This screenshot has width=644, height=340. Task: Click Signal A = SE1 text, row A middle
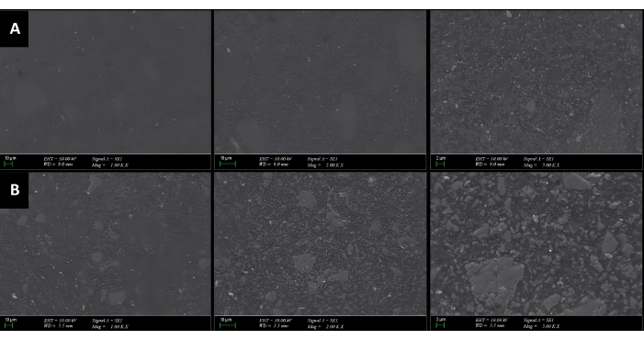[x=322, y=158]
